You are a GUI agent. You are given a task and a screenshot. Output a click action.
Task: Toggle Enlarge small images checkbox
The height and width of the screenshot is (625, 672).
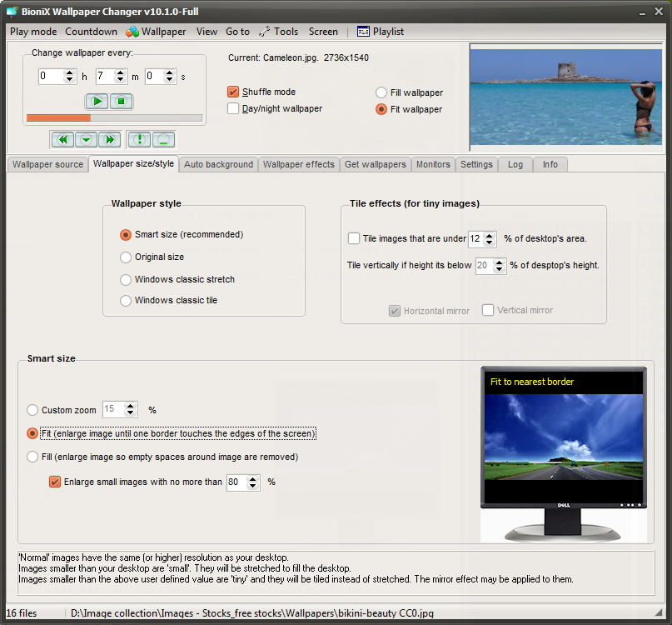tap(54, 482)
